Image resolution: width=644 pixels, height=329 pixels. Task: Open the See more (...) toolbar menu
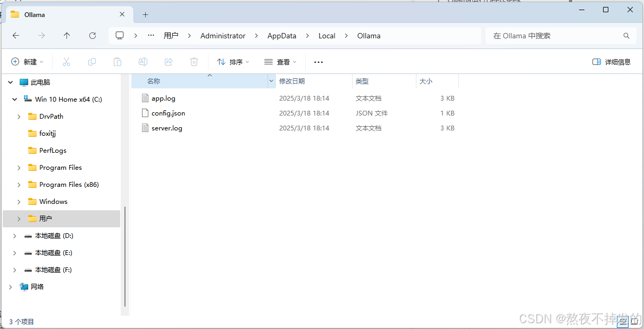coord(319,62)
